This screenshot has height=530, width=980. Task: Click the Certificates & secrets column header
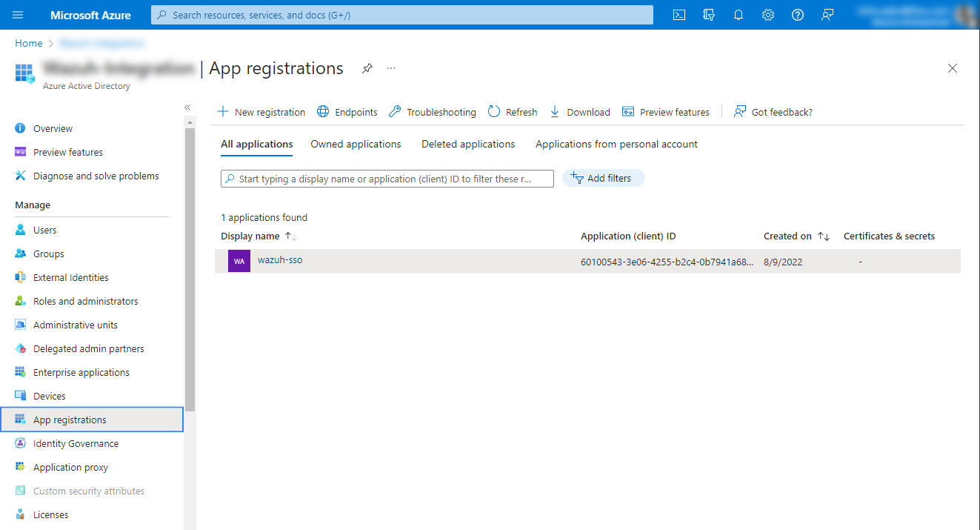click(x=889, y=236)
